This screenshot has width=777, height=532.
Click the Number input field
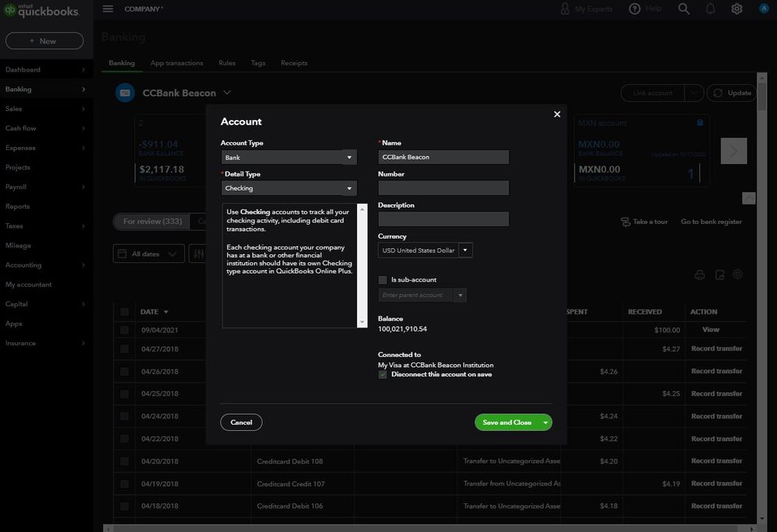click(x=443, y=187)
